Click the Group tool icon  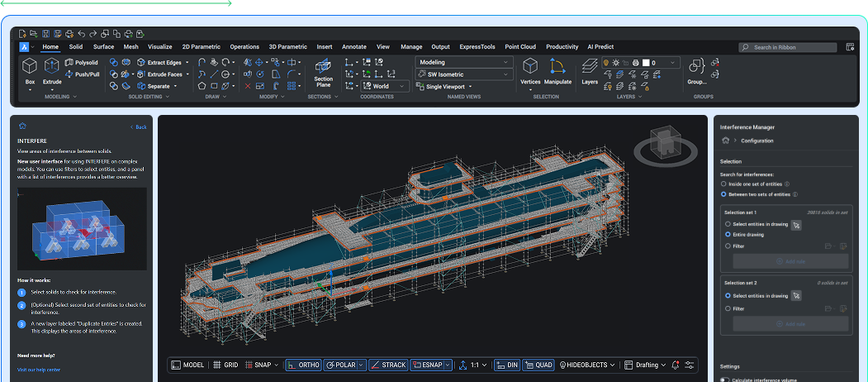point(697,67)
